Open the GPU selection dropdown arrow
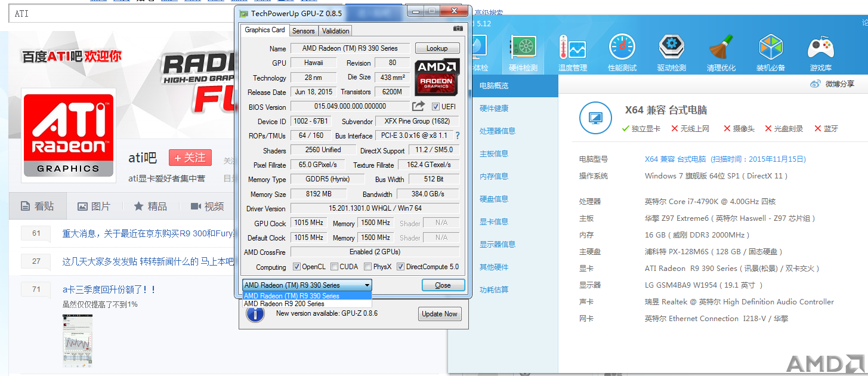868x376 pixels. point(367,285)
